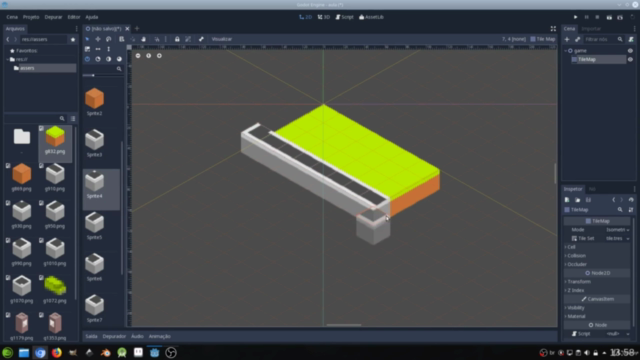Play a custom scene
This screenshot has height=360, width=640.
[620, 17]
